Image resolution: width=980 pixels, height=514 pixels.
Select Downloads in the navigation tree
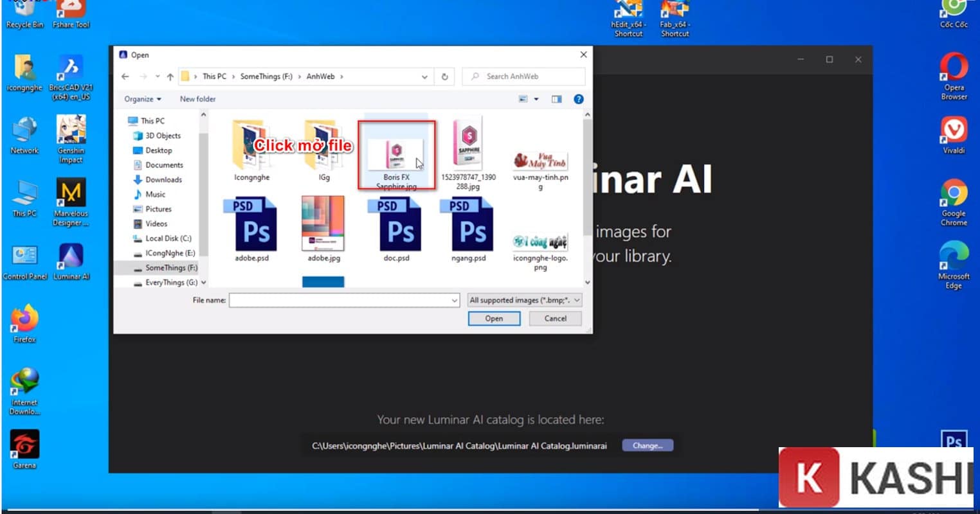point(163,180)
